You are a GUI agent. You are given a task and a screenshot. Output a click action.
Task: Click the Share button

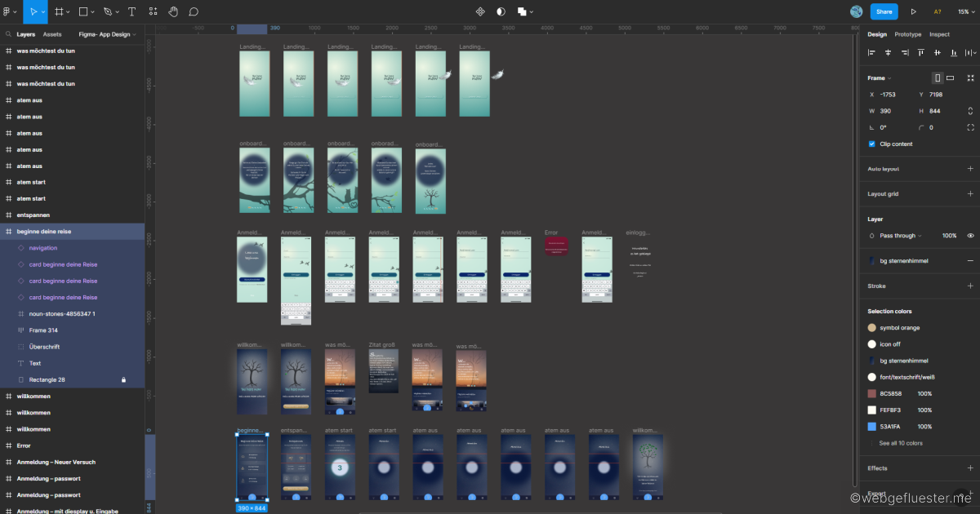[884, 11]
